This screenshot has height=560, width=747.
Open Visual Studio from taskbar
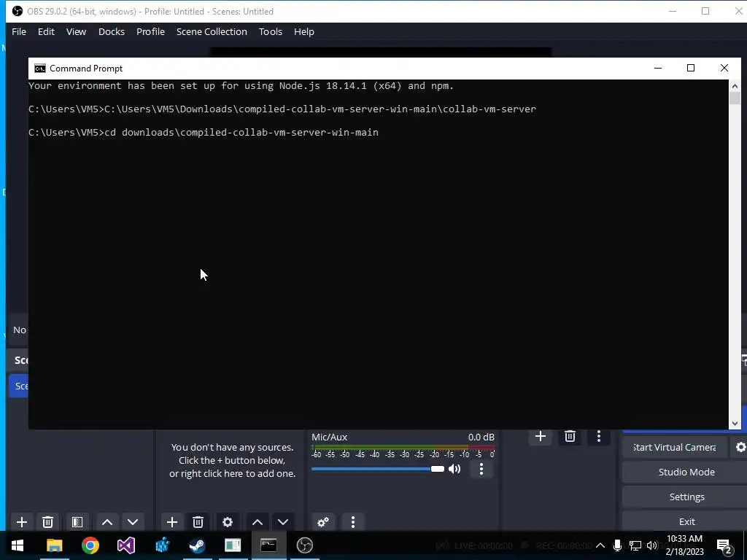pyautogui.click(x=125, y=545)
